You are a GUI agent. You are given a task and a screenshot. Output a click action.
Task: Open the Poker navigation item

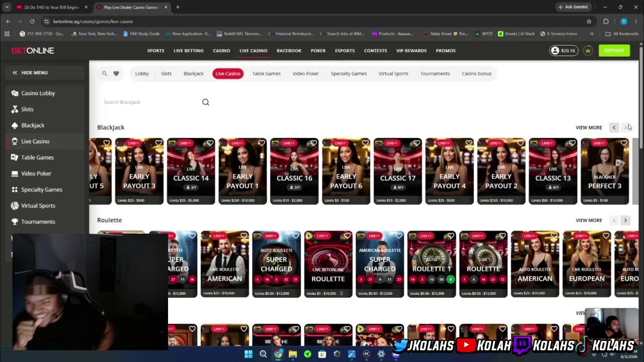pos(318,50)
